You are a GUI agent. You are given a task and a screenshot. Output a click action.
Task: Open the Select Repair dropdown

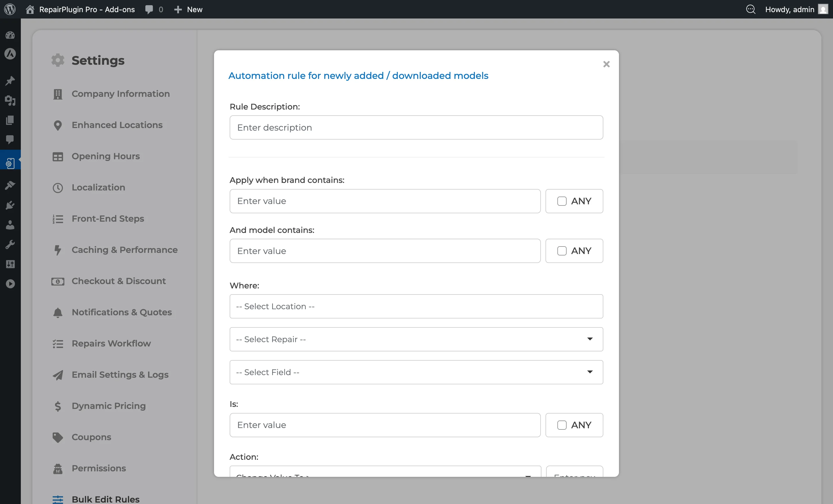coord(415,339)
